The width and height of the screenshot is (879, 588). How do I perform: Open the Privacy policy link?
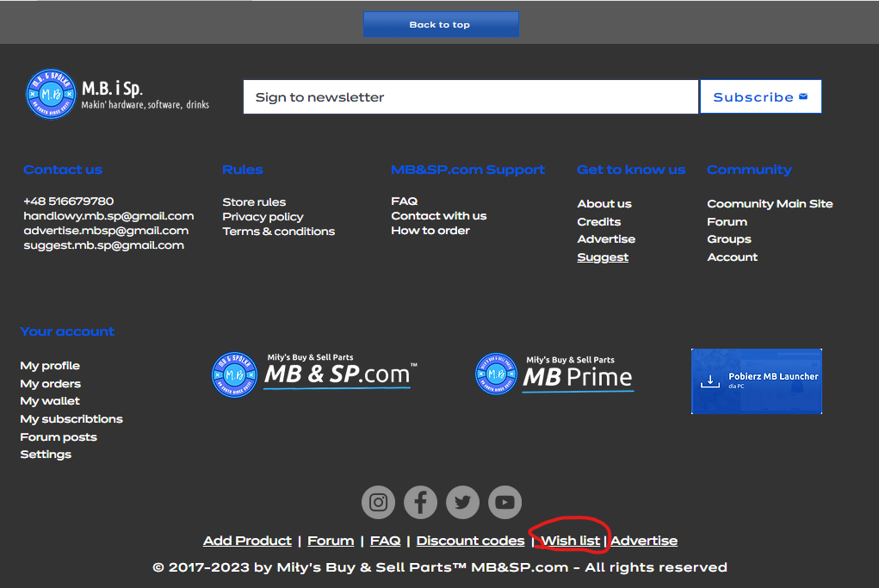[263, 217]
